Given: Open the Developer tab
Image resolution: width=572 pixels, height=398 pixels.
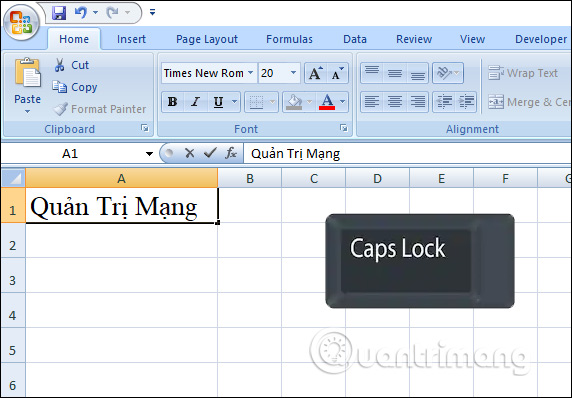Looking at the screenshot, I should 541,39.
